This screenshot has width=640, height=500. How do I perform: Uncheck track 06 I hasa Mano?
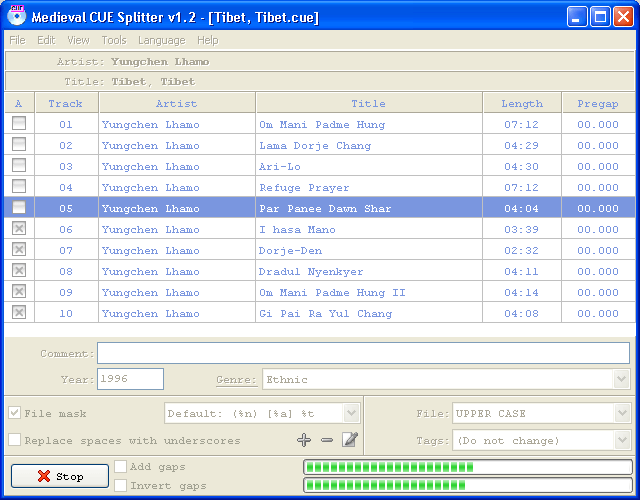(x=19, y=229)
